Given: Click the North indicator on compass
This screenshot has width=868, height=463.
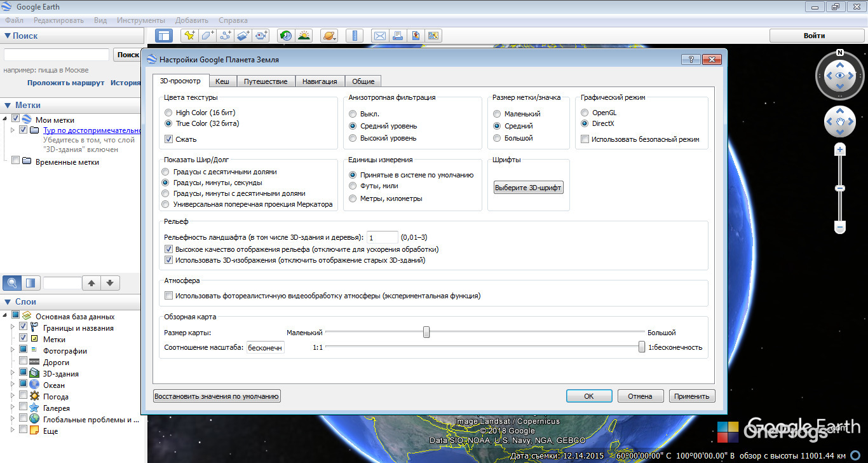Looking at the screenshot, I should click(x=840, y=53).
